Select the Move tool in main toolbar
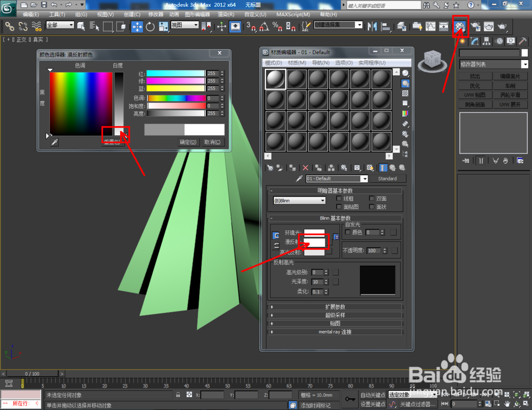Viewport: 532px width, 410px height. pos(137,27)
